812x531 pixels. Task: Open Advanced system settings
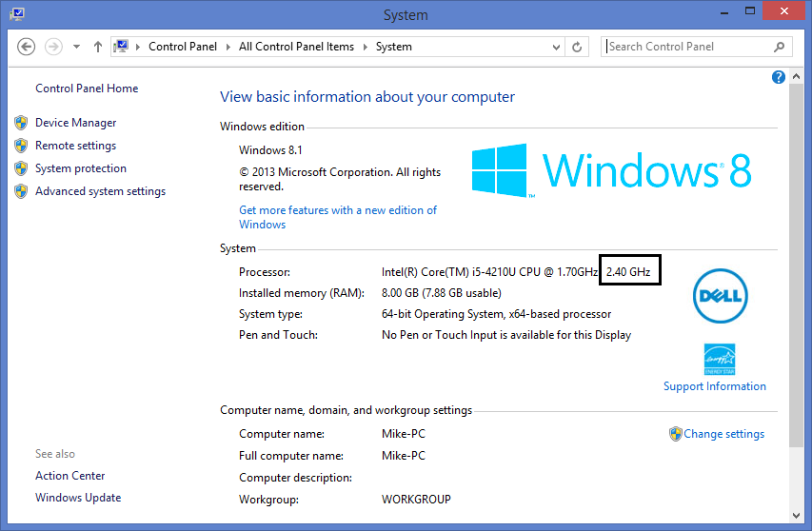(x=101, y=191)
